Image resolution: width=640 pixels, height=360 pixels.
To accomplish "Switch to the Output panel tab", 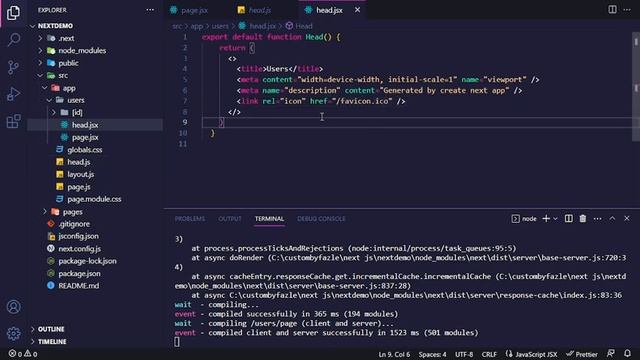I will (x=230, y=219).
